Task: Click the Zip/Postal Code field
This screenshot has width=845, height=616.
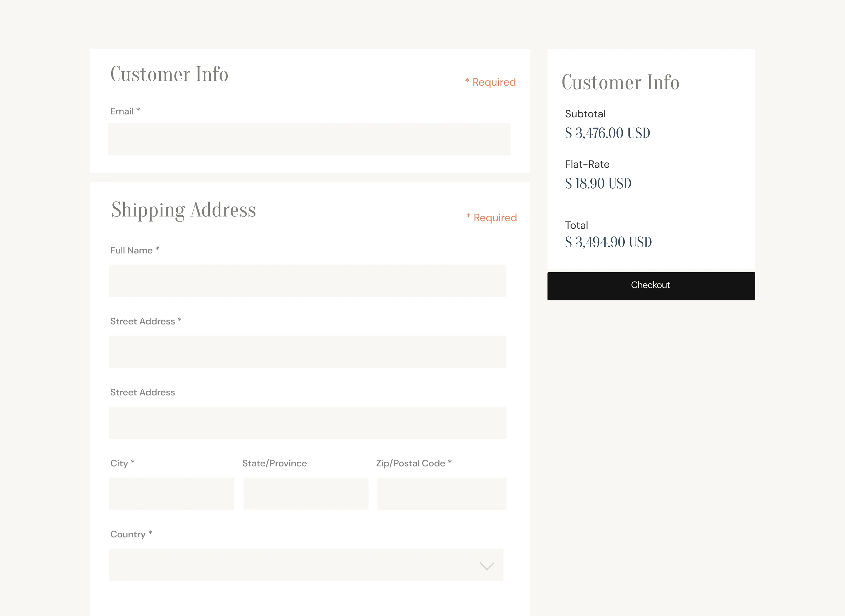Action: click(442, 493)
